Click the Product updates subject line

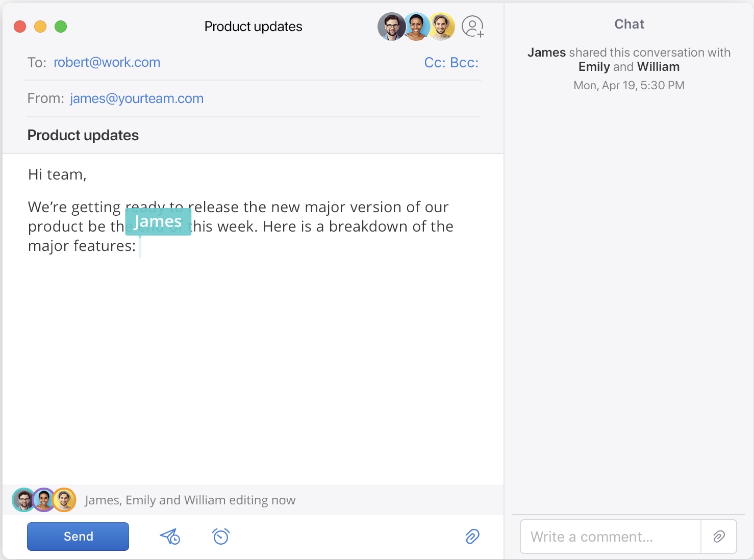(83, 135)
